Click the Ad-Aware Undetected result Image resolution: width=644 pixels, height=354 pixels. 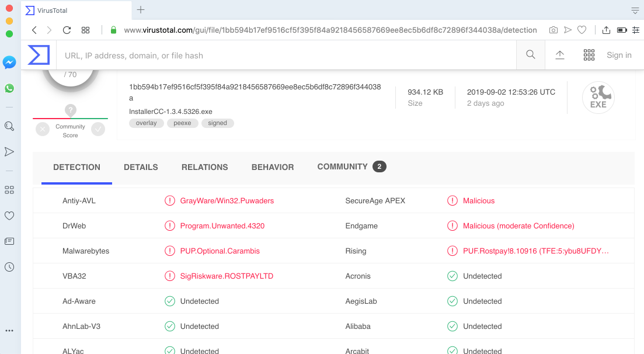(200, 301)
